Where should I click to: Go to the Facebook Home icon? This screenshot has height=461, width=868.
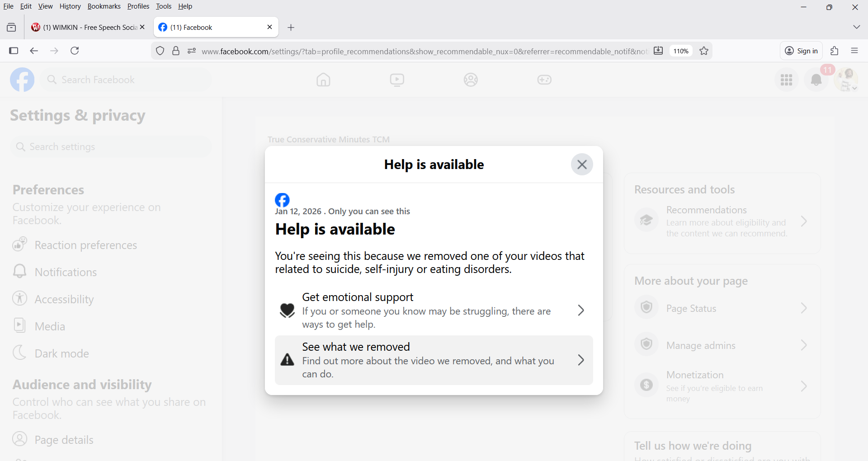click(x=323, y=80)
